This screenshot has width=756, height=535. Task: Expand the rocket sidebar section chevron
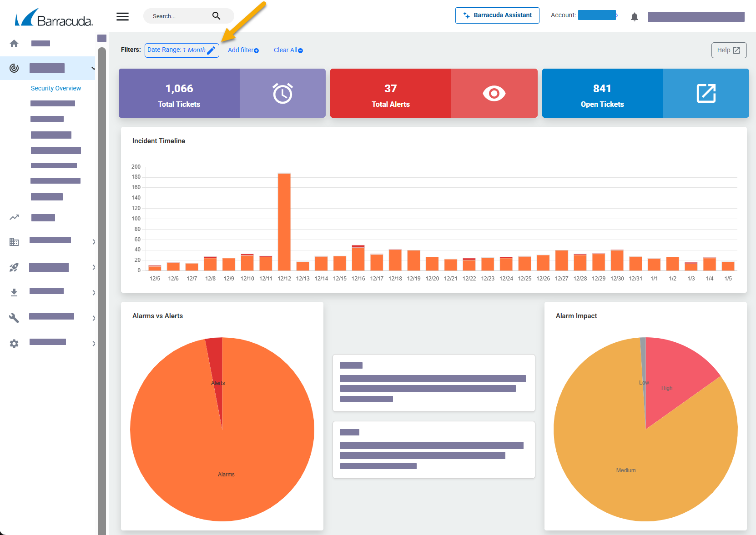click(94, 267)
